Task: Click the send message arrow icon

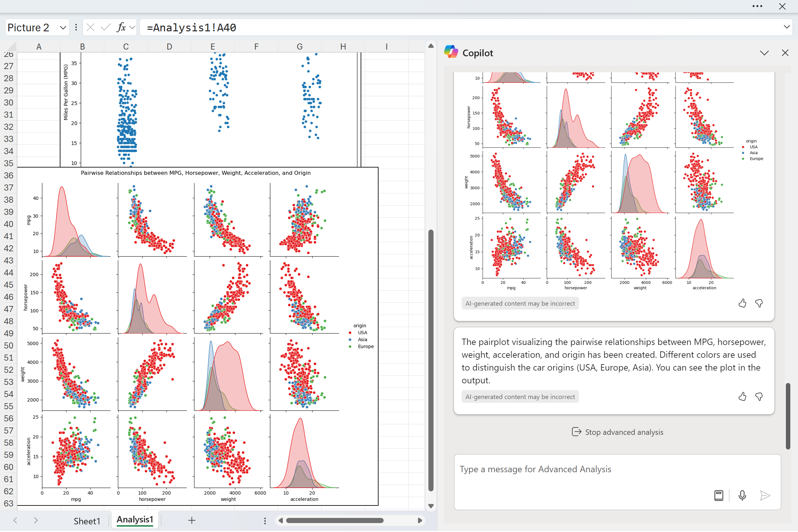Action: [765, 496]
